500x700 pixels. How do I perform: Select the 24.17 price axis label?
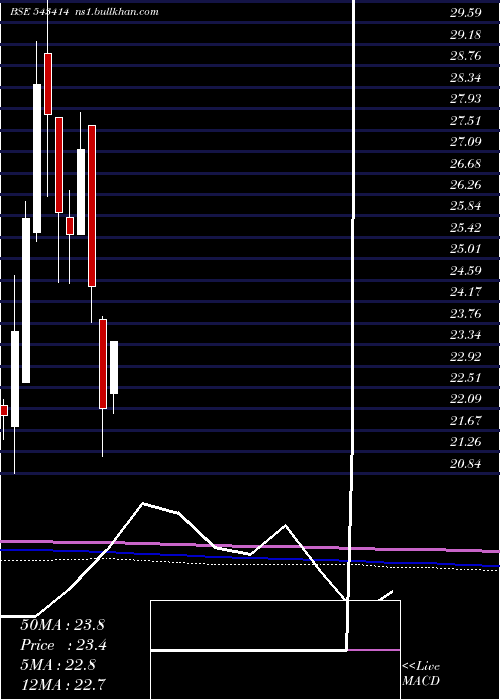[466, 292]
